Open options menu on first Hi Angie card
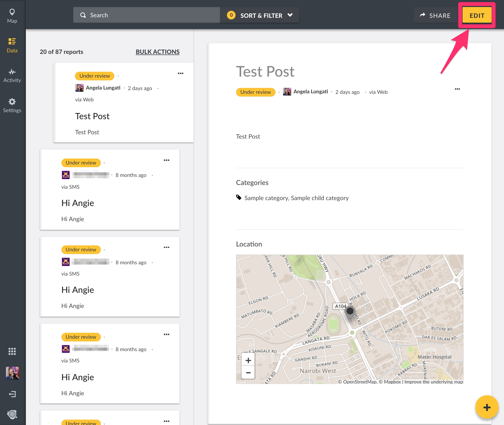This screenshot has width=504, height=425. click(x=166, y=160)
